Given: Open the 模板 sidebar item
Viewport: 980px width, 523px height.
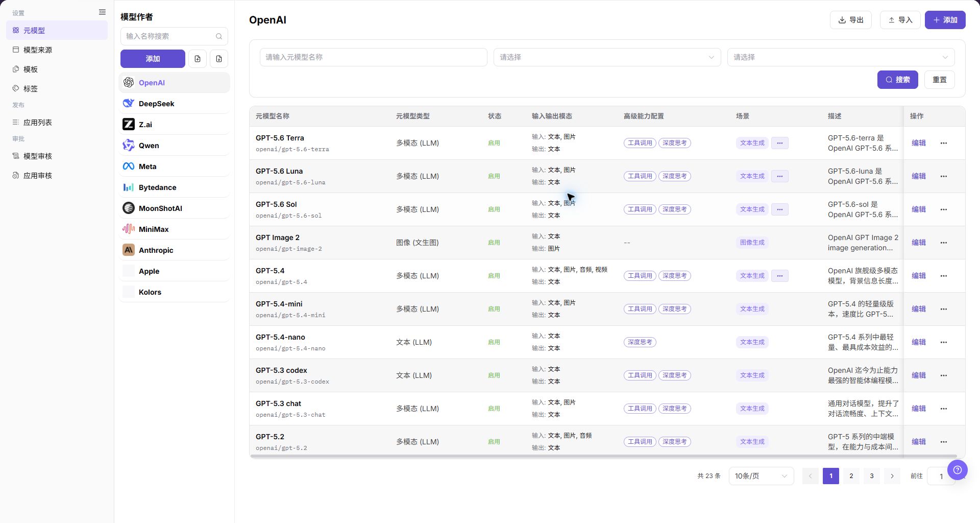Looking at the screenshot, I should click(57, 69).
